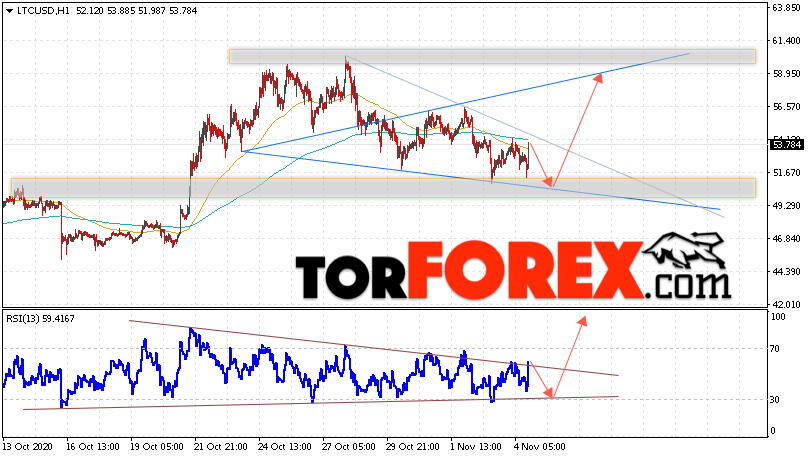Select the close price value 53.784 in header
This screenshot has width=808, height=458.
183,11
